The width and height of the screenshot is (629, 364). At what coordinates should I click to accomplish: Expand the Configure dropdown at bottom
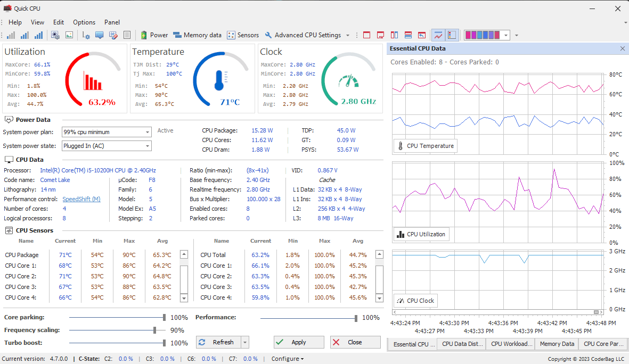(x=287, y=359)
